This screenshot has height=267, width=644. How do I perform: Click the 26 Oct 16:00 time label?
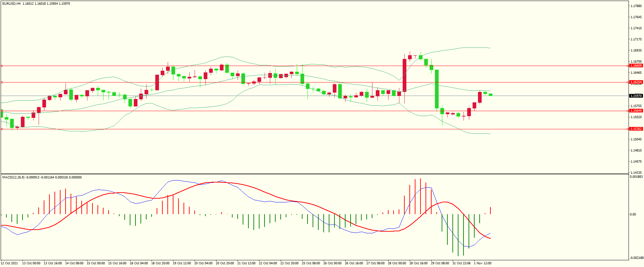point(354,263)
